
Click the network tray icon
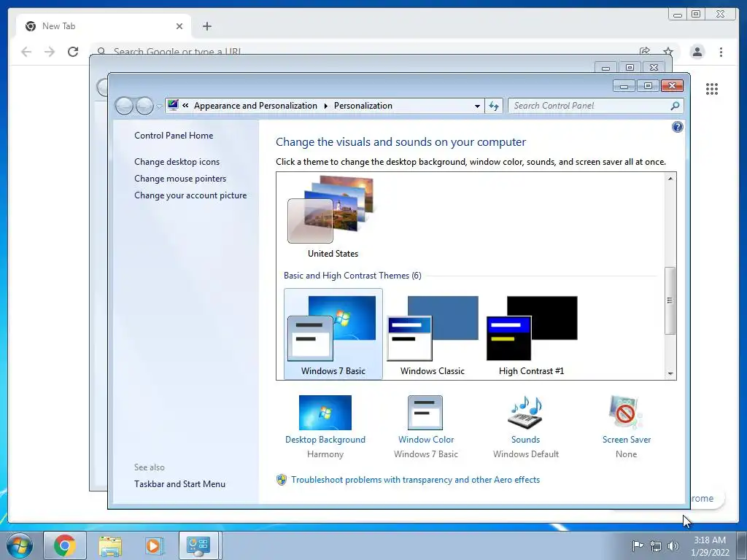[x=656, y=546]
